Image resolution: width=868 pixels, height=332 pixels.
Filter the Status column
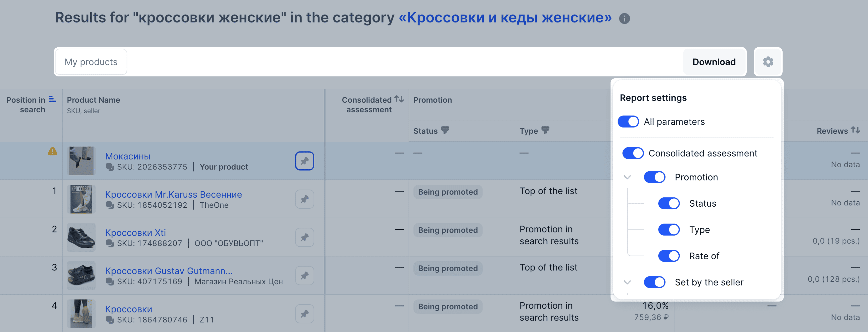[445, 130]
